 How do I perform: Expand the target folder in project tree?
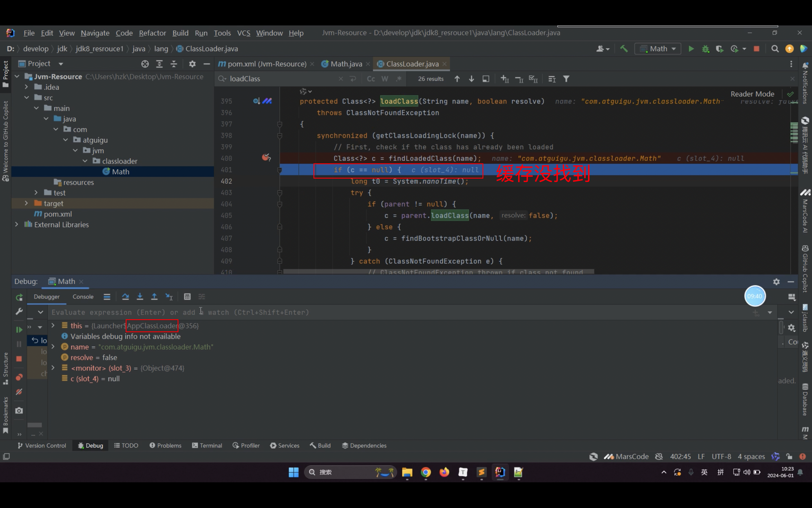pos(27,203)
